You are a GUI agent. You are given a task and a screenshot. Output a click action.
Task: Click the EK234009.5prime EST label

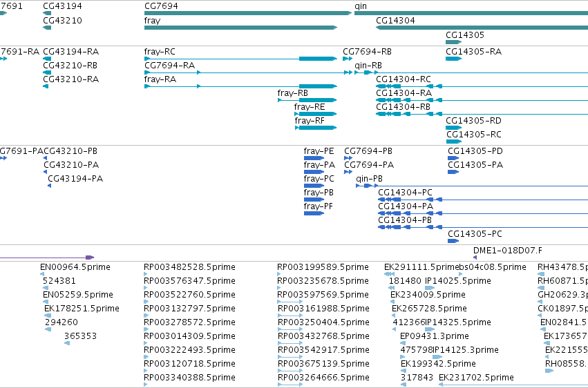[428, 295]
